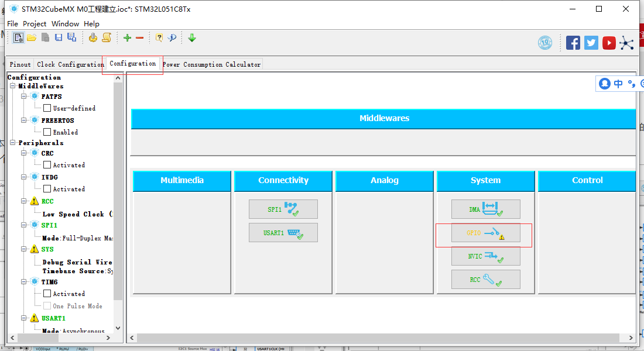Open the YouTube link icon

pos(609,43)
